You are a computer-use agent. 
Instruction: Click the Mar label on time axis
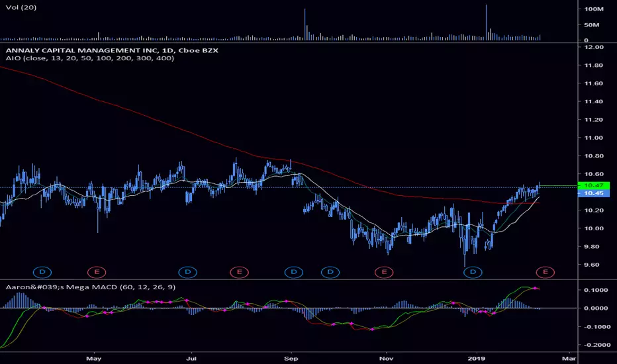[x=569, y=359]
